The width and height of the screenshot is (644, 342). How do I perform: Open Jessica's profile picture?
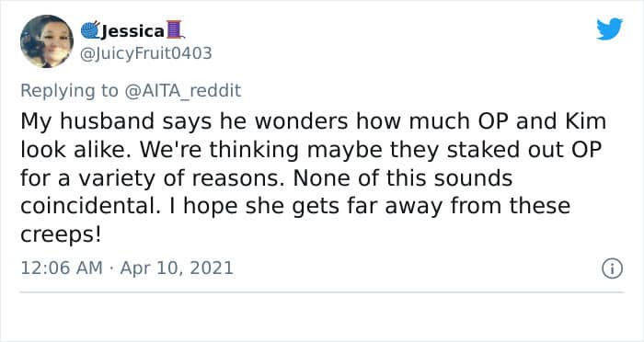click(47, 41)
